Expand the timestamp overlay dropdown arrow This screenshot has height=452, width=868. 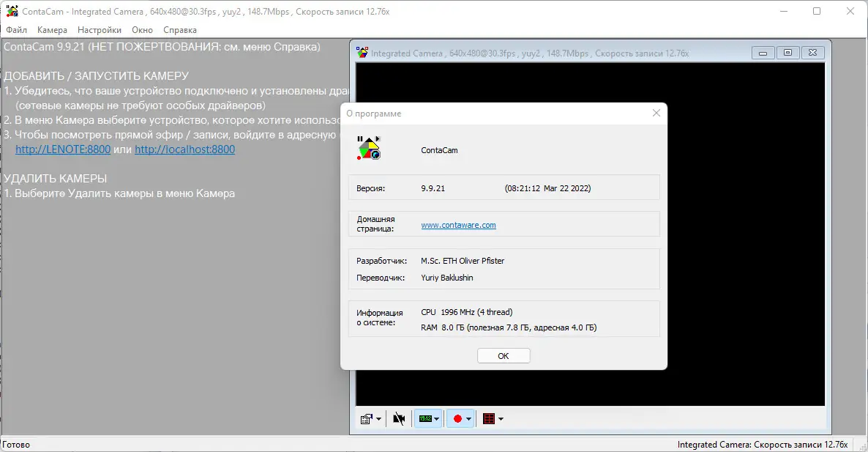pyautogui.click(x=437, y=419)
